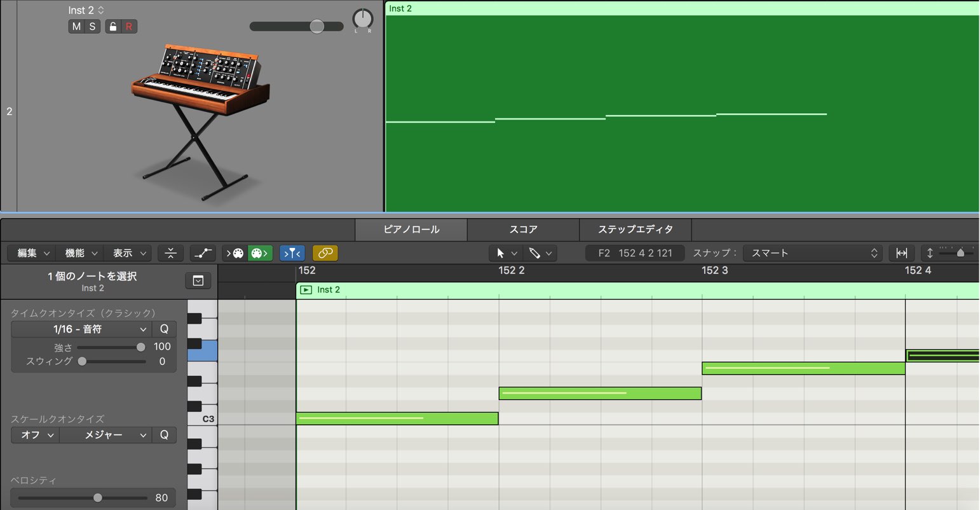Click the collapse mode icon in piano roll toolbar
The height and width of the screenshot is (510, 980).
pos(170,253)
